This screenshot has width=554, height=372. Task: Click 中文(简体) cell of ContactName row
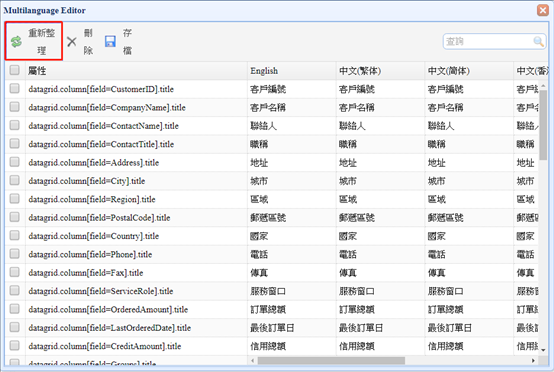tap(469, 126)
